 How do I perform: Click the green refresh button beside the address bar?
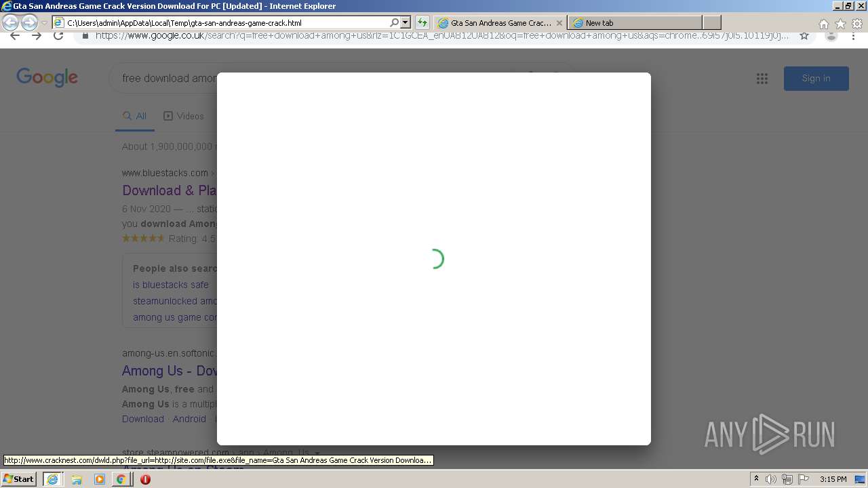(x=422, y=23)
